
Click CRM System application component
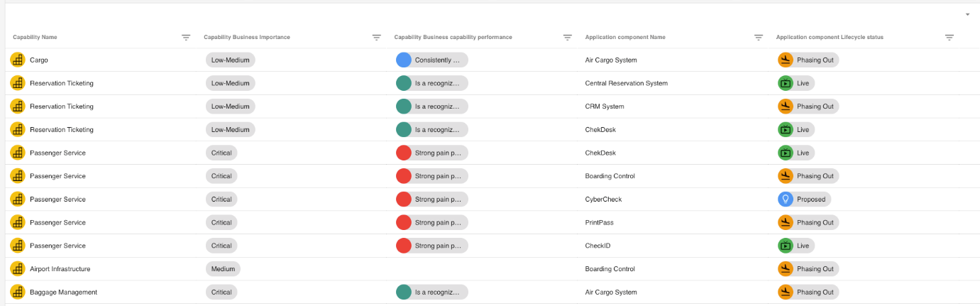604,106
